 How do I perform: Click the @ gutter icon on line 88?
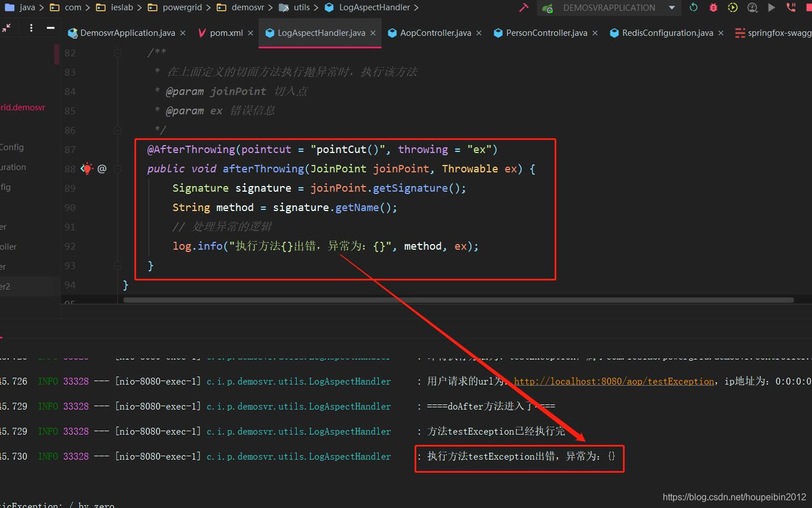(x=102, y=168)
